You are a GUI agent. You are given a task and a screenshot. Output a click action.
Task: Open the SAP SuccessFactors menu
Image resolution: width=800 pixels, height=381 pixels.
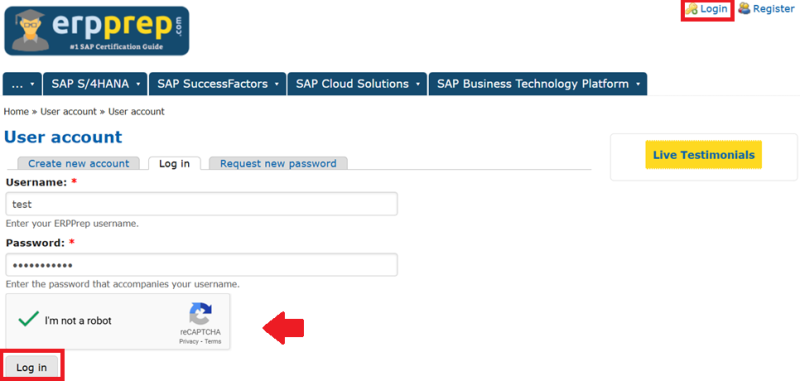(218, 84)
